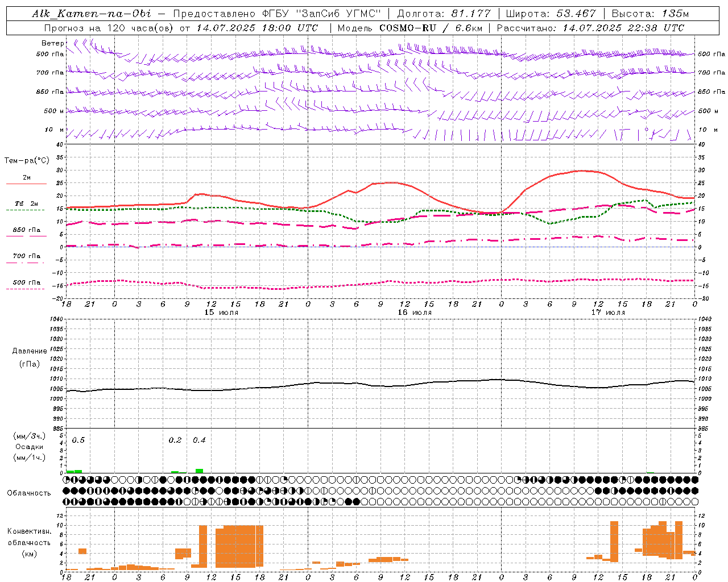Click the Облачность cloudiness label
The width and height of the screenshot is (728, 582).
(29, 493)
